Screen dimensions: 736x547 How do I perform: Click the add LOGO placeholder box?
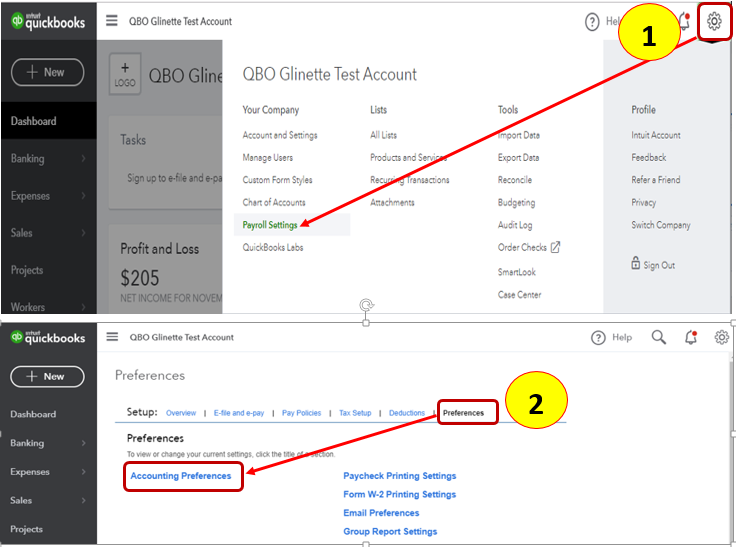click(125, 74)
